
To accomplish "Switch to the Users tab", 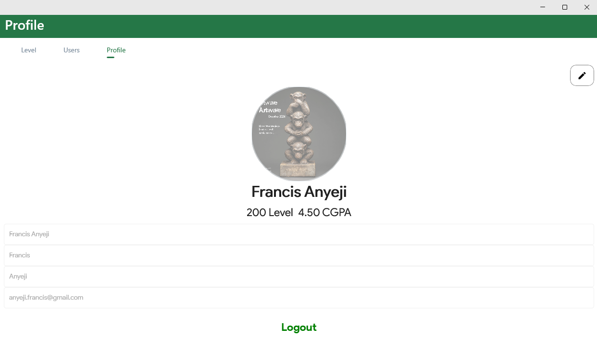I will pyautogui.click(x=72, y=50).
